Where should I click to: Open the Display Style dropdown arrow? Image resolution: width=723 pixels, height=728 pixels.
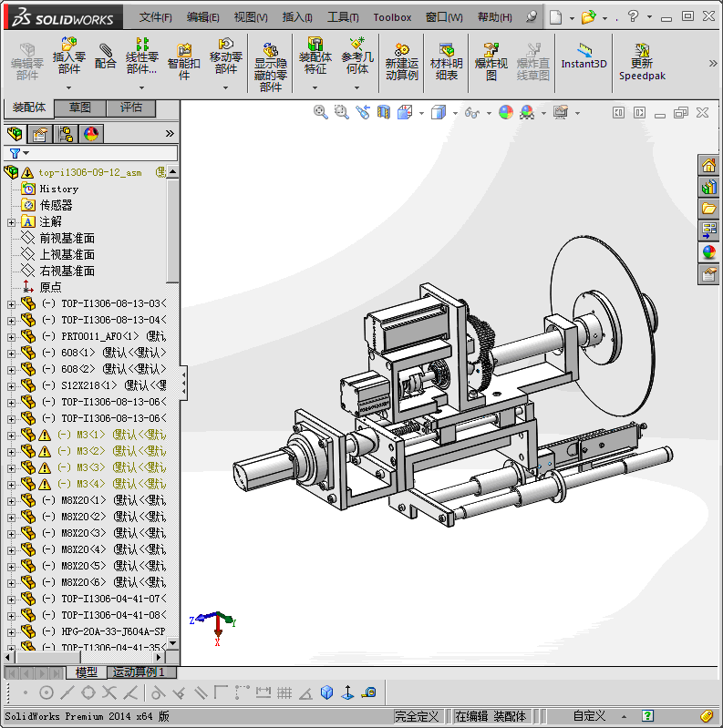(x=455, y=113)
